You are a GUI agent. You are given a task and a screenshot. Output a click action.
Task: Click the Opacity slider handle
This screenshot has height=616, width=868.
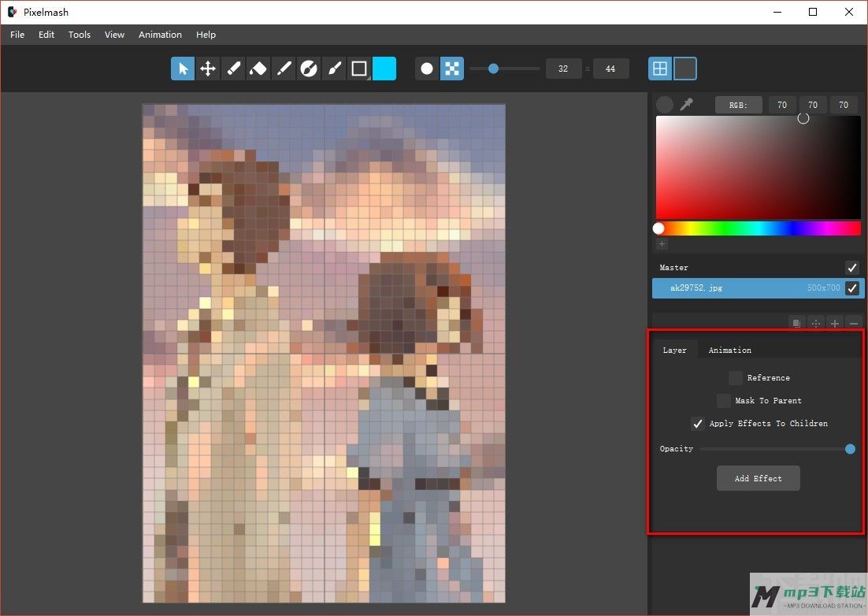[851, 449]
